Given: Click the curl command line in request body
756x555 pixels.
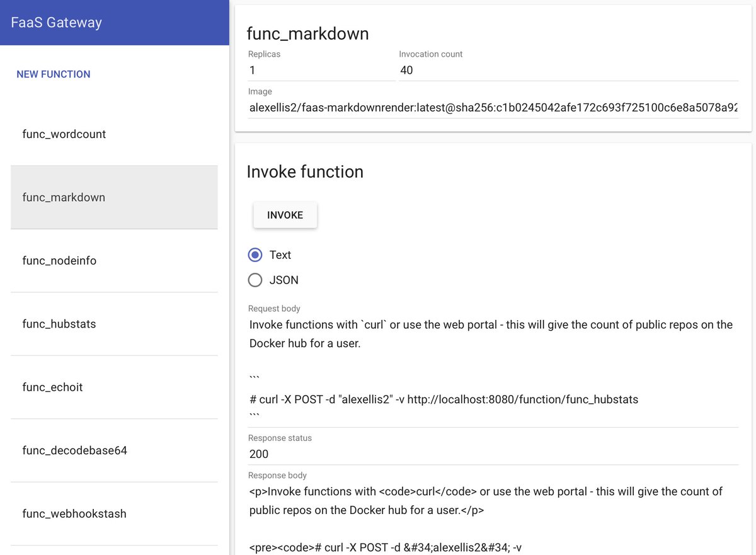Looking at the screenshot, I should [444, 399].
